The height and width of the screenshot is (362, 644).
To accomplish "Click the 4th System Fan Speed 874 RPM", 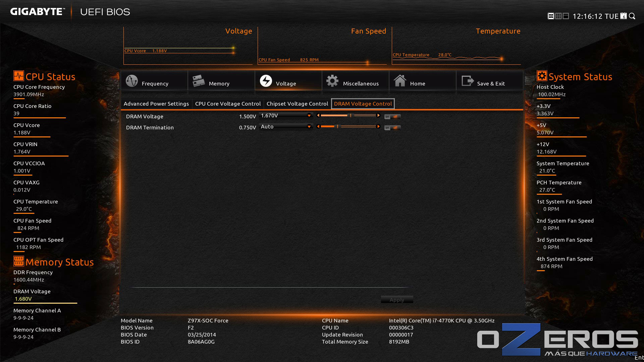I will [551, 266].
